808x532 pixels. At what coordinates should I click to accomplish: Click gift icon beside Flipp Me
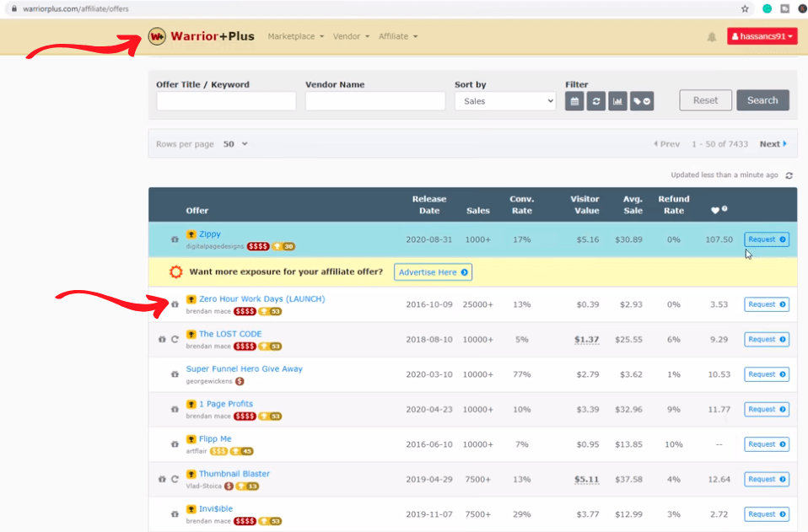point(175,444)
